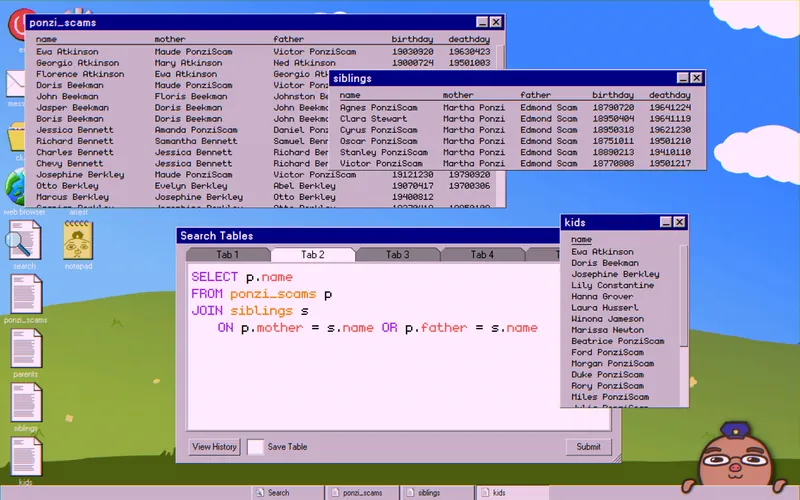Image resolution: width=800 pixels, height=500 pixels.
Task: Select Laura Husserl in kids list
Action: [605, 308]
